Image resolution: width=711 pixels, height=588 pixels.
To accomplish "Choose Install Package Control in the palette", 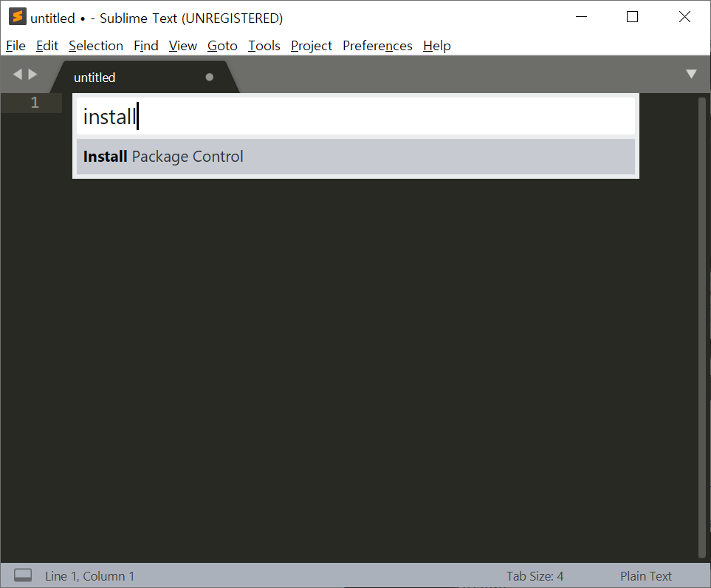I will (356, 157).
